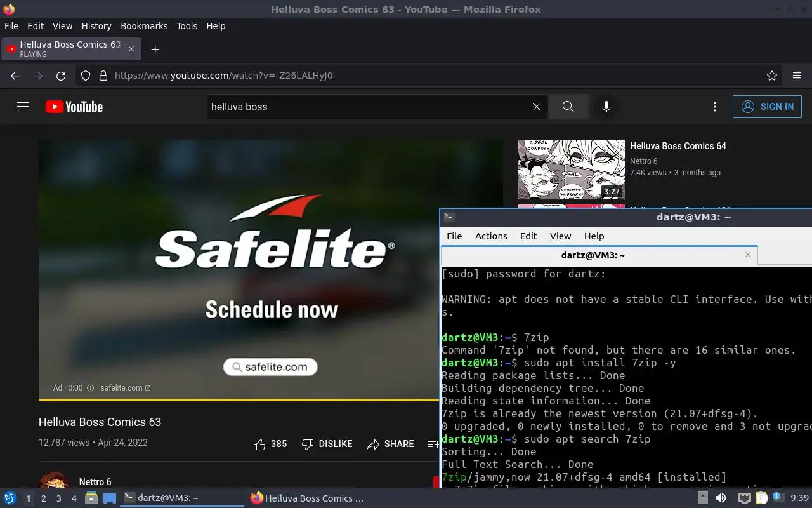
Task: Click the Firefox logo in title bar
Action: pos(9,9)
